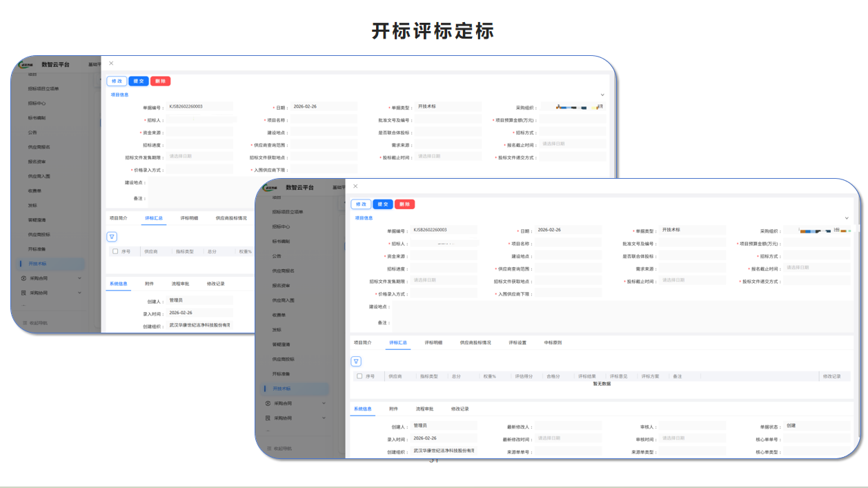
Task: Click the 采购合同 icon in back screenshot sidebar
Action: pos(23,278)
